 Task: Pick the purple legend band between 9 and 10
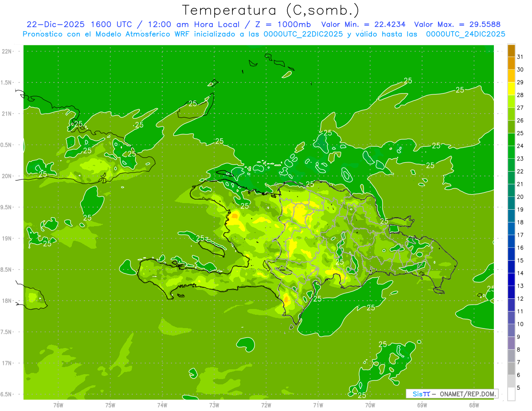click(511, 330)
